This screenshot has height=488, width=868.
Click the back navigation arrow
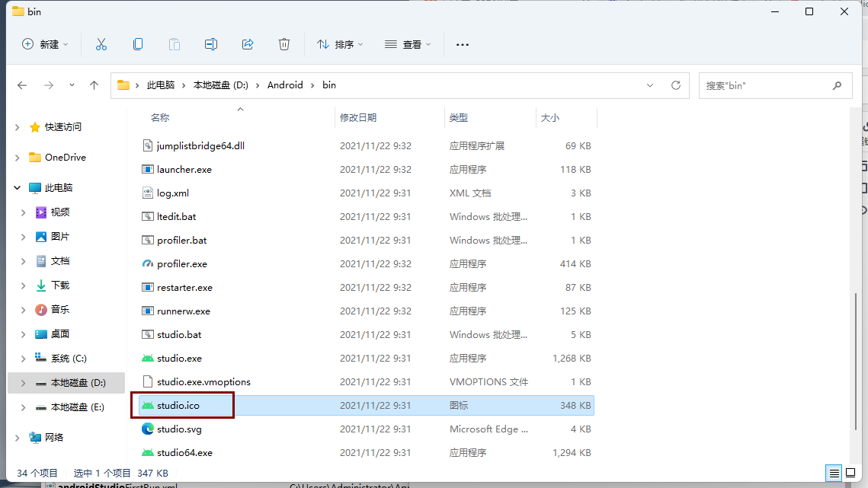coord(22,85)
